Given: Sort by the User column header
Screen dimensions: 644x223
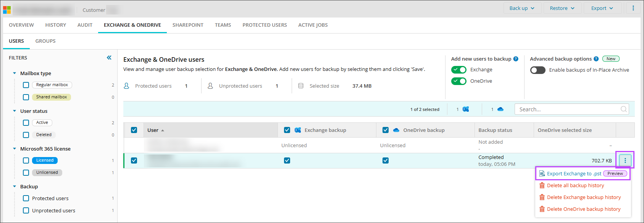Looking at the screenshot, I should pyautogui.click(x=153, y=130).
